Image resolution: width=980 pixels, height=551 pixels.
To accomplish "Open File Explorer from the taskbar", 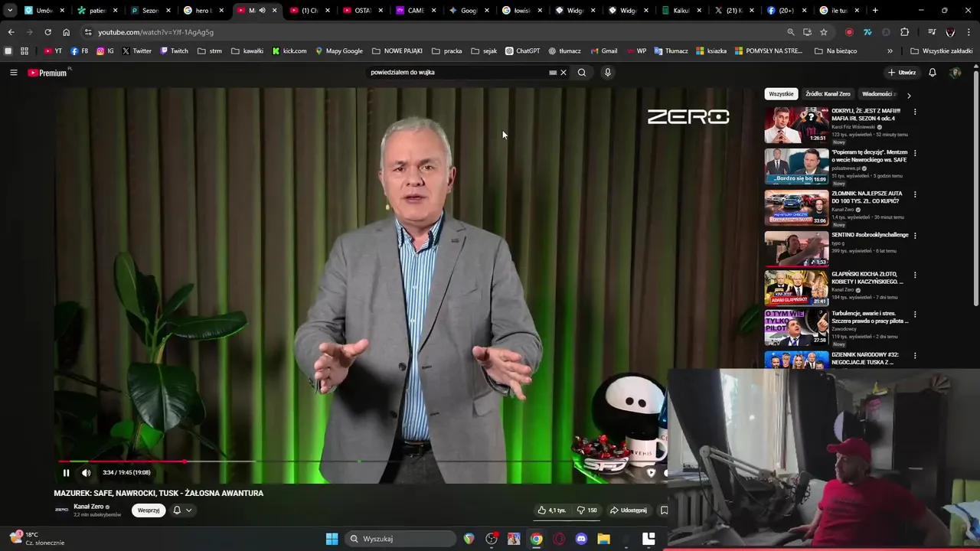I will click(603, 539).
